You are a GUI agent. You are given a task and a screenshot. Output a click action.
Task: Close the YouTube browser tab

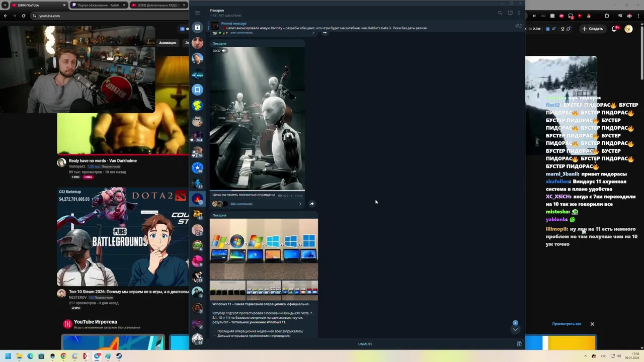[x=64, y=5]
